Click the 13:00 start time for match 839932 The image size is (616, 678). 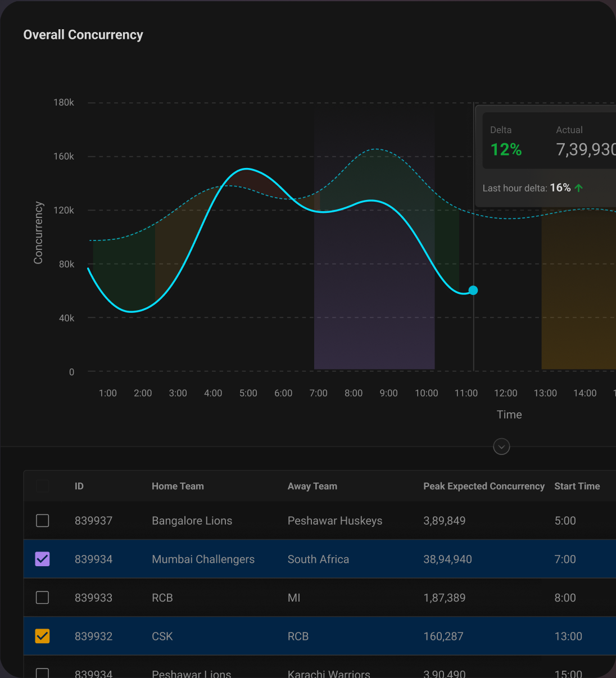click(568, 636)
